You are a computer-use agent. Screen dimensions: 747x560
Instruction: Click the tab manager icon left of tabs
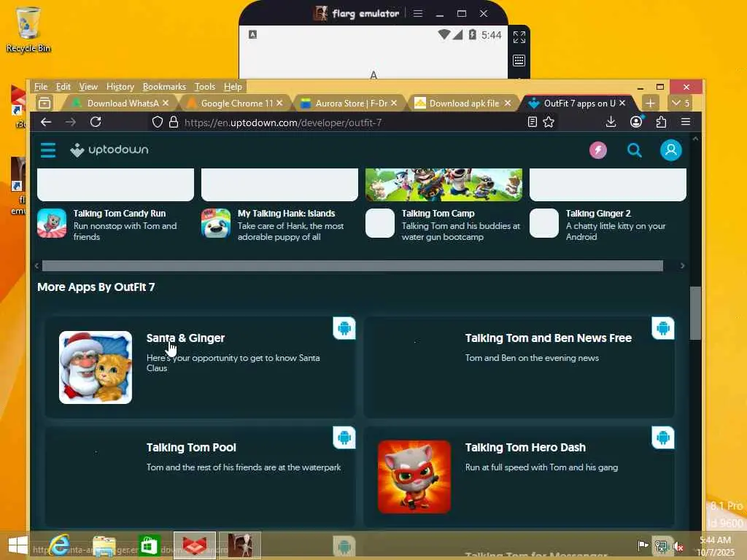point(44,103)
